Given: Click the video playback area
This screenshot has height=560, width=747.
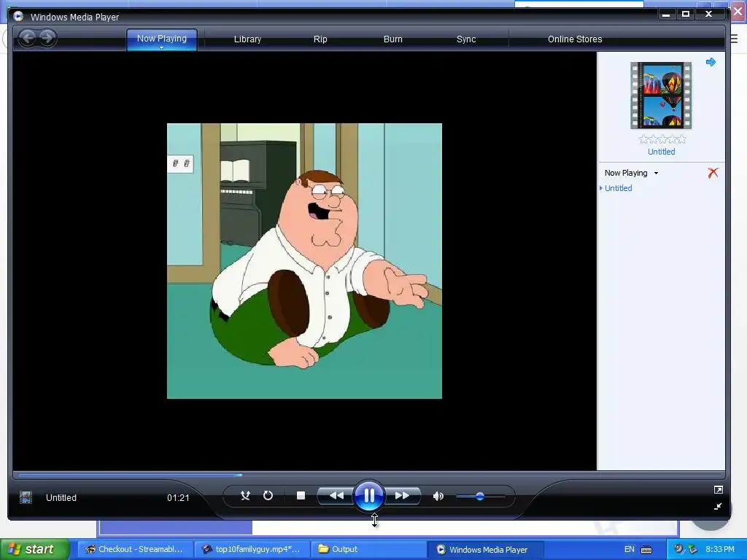Looking at the screenshot, I should click(304, 261).
